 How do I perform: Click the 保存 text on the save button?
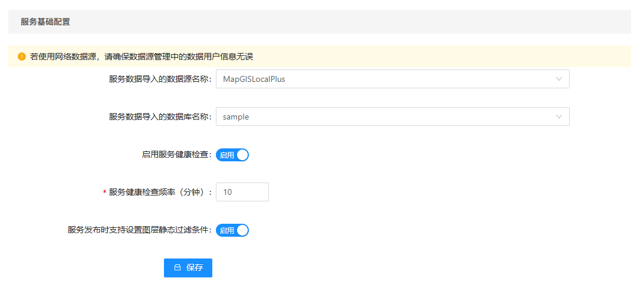click(195, 267)
